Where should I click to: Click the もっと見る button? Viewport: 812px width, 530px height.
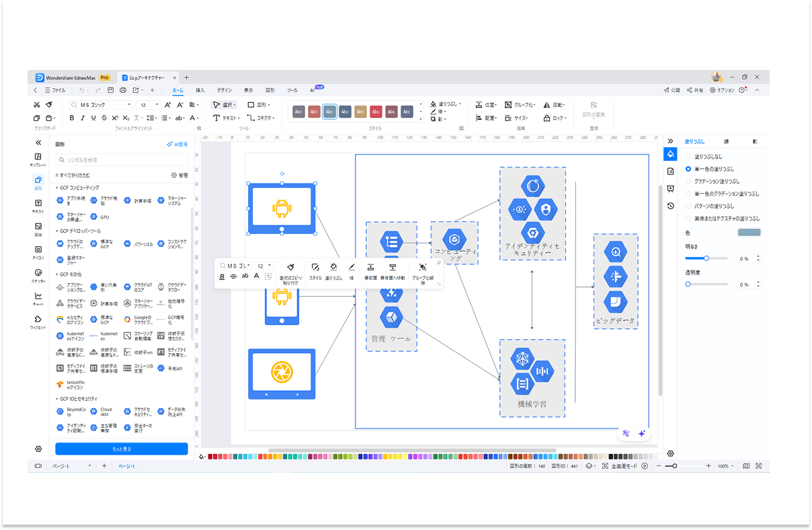[x=121, y=449]
